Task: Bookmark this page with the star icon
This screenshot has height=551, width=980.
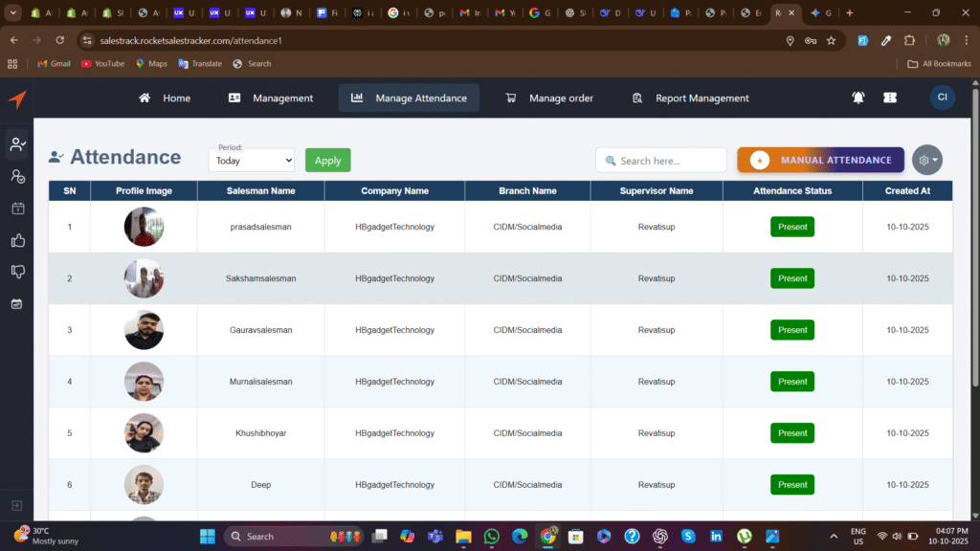Action: 832,40
